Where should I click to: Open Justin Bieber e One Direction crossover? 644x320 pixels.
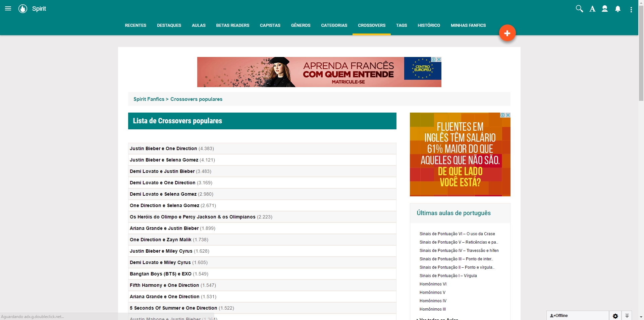click(163, 148)
